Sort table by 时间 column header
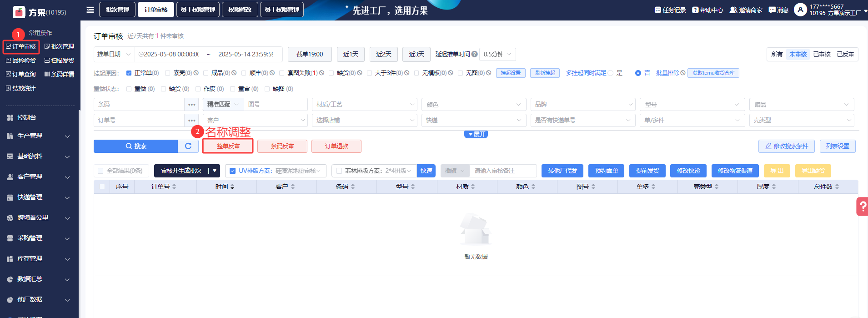 click(x=225, y=187)
